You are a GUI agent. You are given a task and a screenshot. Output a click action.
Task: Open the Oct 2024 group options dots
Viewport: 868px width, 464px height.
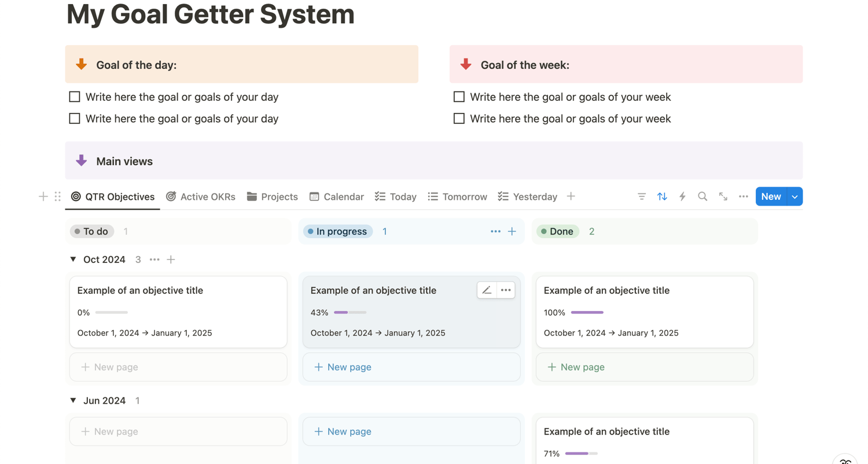155,260
